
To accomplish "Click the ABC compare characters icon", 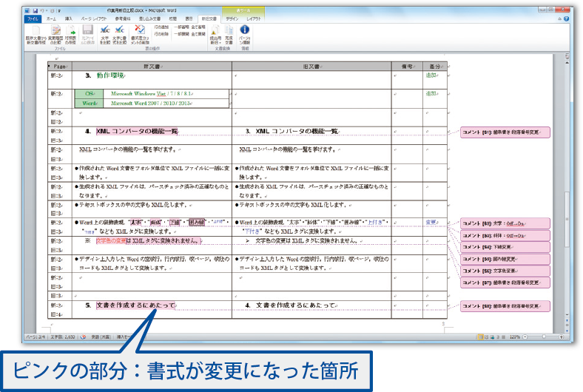I will tap(105, 32).
